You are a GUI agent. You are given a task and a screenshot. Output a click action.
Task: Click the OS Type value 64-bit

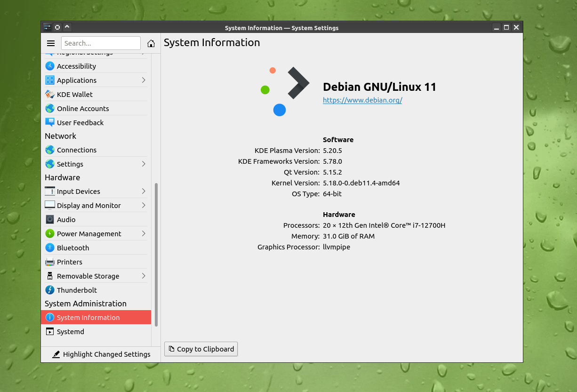coord(332,193)
